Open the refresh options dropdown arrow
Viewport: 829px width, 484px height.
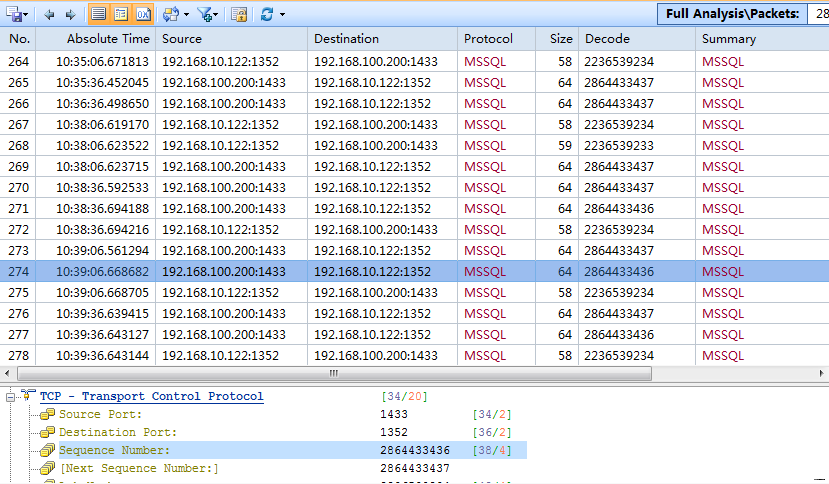[x=283, y=14]
